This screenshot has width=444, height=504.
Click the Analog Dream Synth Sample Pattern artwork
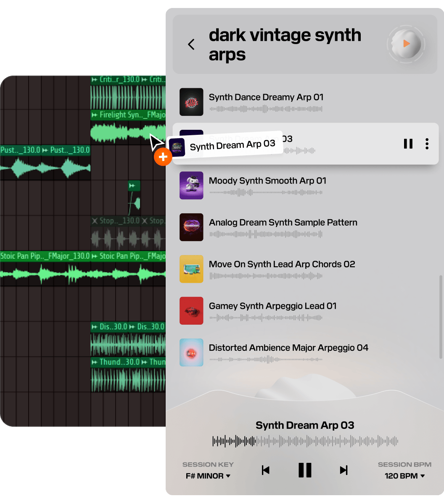[191, 227]
